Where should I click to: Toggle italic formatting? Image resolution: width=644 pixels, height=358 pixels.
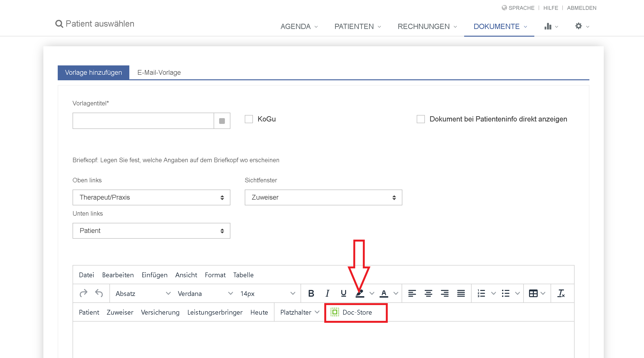click(x=327, y=293)
